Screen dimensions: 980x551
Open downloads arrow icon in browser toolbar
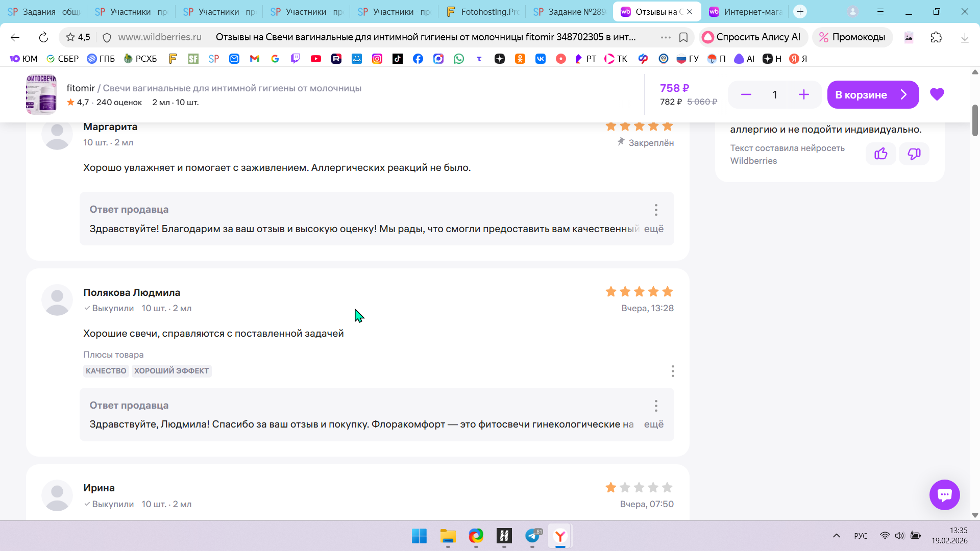coord(964,37)
